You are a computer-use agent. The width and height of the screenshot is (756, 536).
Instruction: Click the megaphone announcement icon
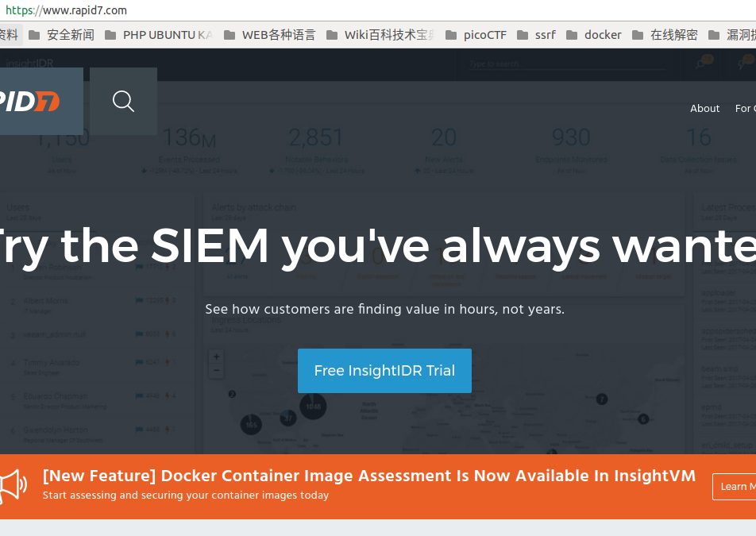tap(13, 485)
